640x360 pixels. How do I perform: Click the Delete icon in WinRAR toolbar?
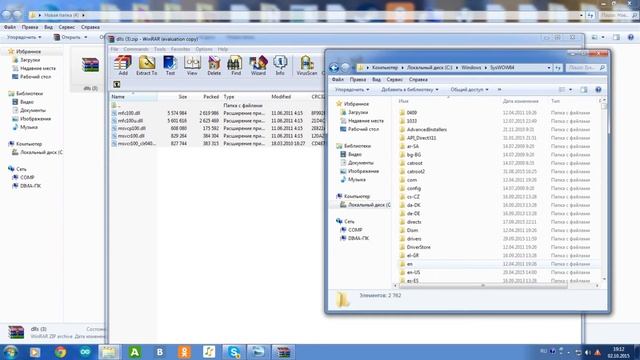point(214,65)
